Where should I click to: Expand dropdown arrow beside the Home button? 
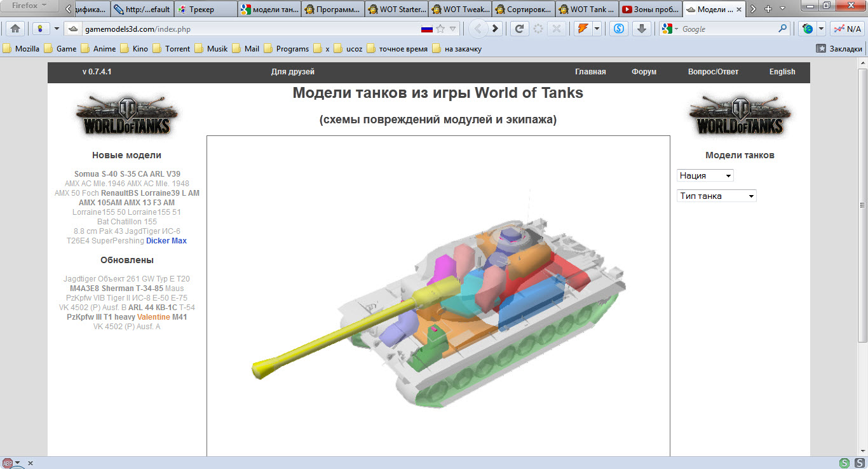(57, 29)
